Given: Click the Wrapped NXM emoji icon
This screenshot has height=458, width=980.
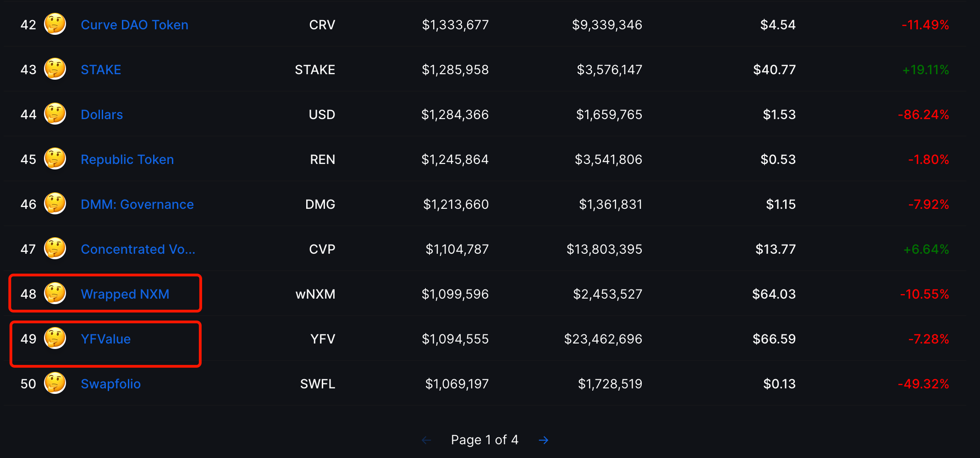Looking at the screenshot, I should coord(55,293).
